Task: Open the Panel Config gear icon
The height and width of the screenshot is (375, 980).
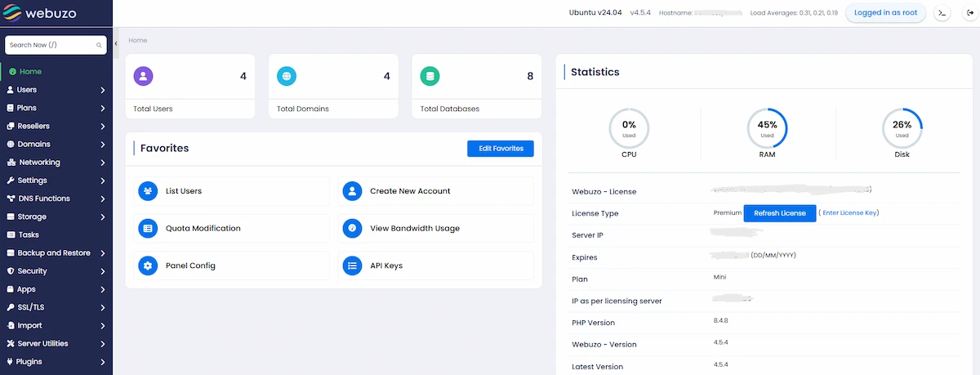Action: coord(148,266)
